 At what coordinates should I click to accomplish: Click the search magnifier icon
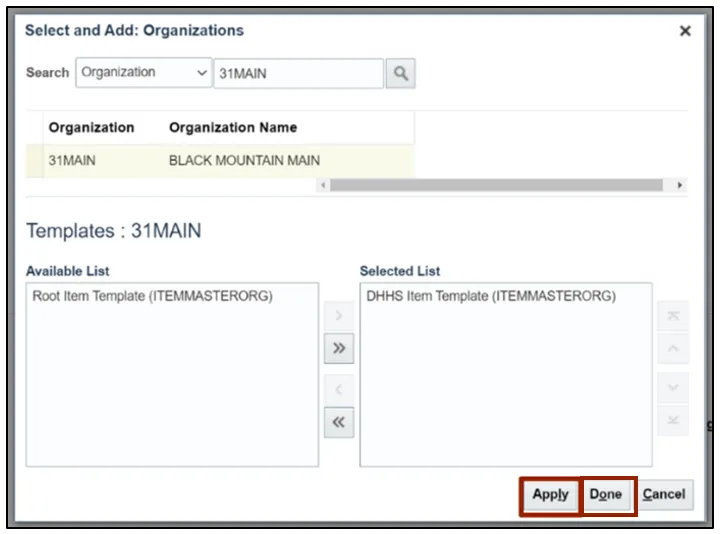point(400,73)
